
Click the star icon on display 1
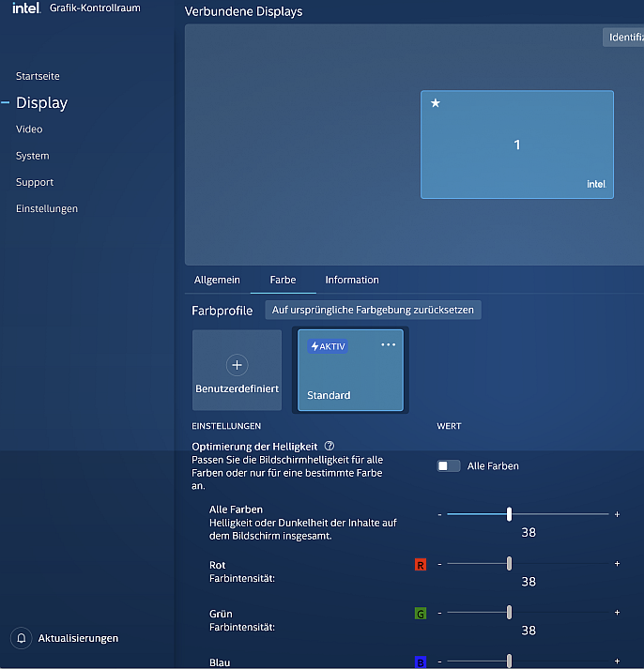click(x=436, y=103)
